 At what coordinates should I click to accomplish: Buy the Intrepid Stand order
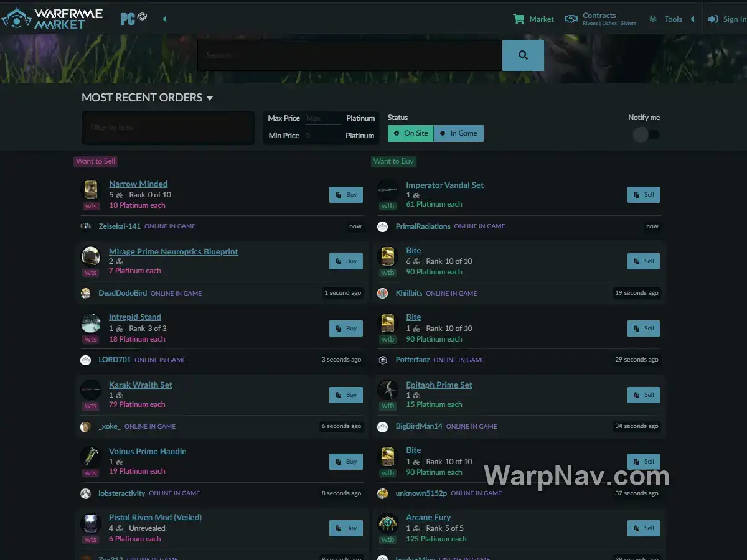pyautogui.click(x=346, y=329)
